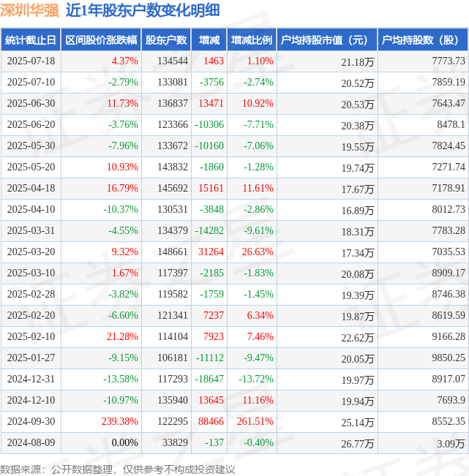Select the date cell 2025-02-20

coord(31,315)
